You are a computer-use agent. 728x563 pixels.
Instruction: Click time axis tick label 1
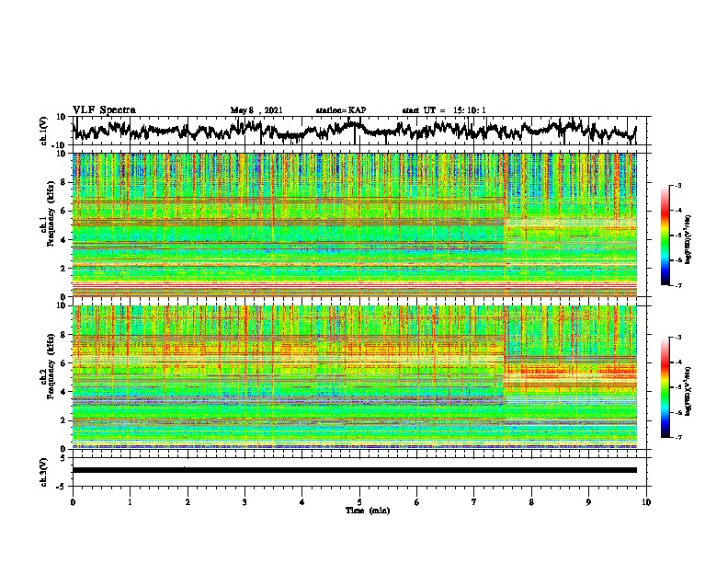(130, 502)
